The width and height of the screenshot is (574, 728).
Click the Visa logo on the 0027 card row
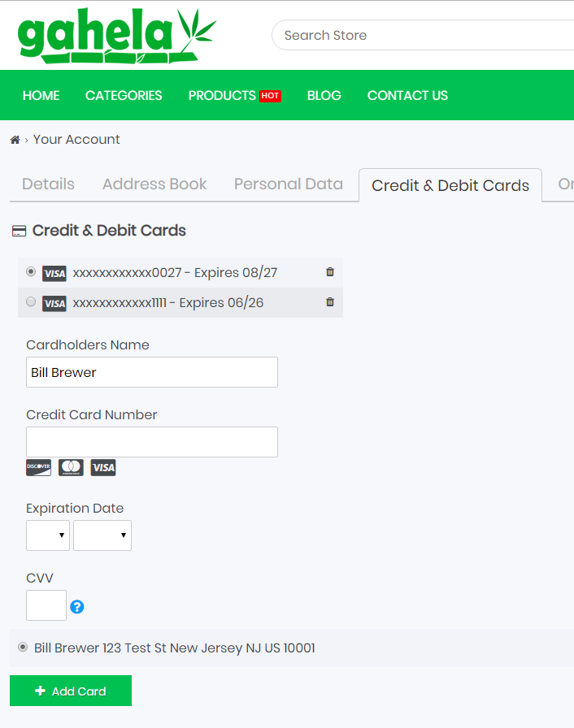(x=54, y=274)
